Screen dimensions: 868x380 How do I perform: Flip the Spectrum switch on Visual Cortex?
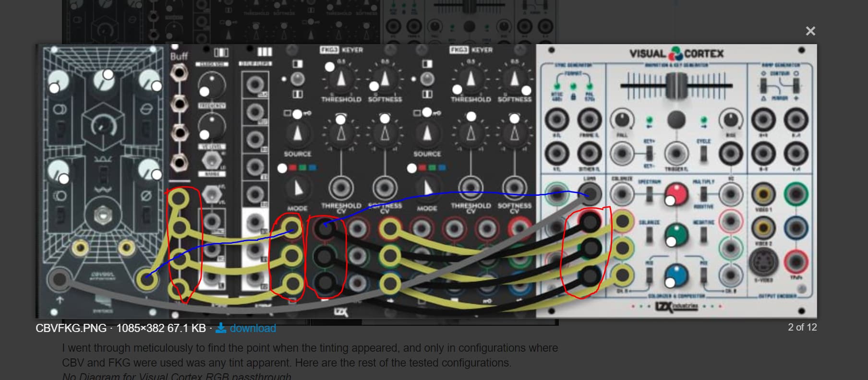pos(649,194)
